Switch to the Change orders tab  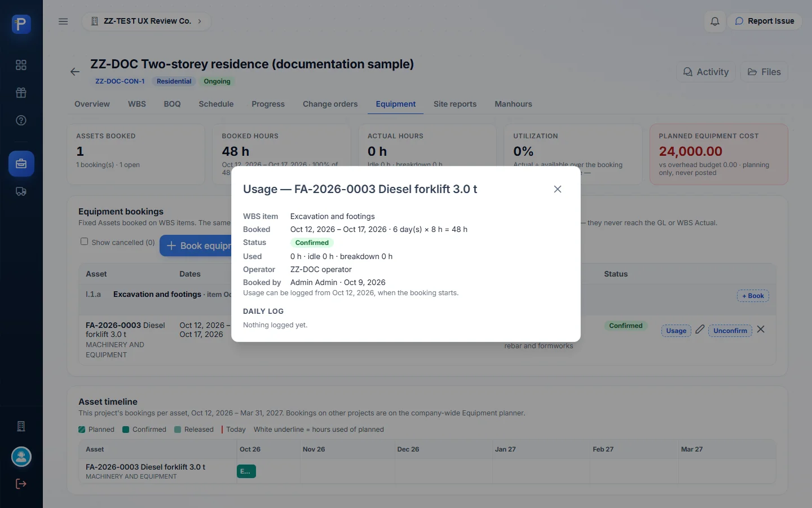click(330, 104)
